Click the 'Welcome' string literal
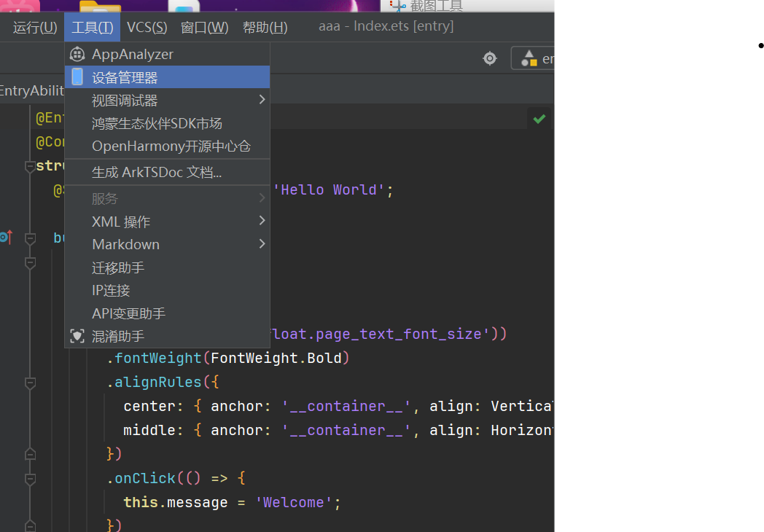This screenshot has height=532, width=764. coord(294,502)
